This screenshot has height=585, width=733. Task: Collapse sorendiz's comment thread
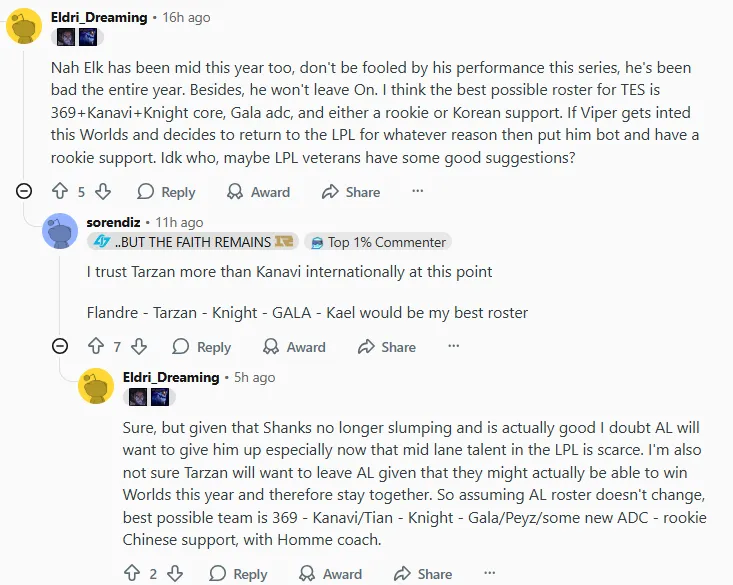[x=60, y=347]
